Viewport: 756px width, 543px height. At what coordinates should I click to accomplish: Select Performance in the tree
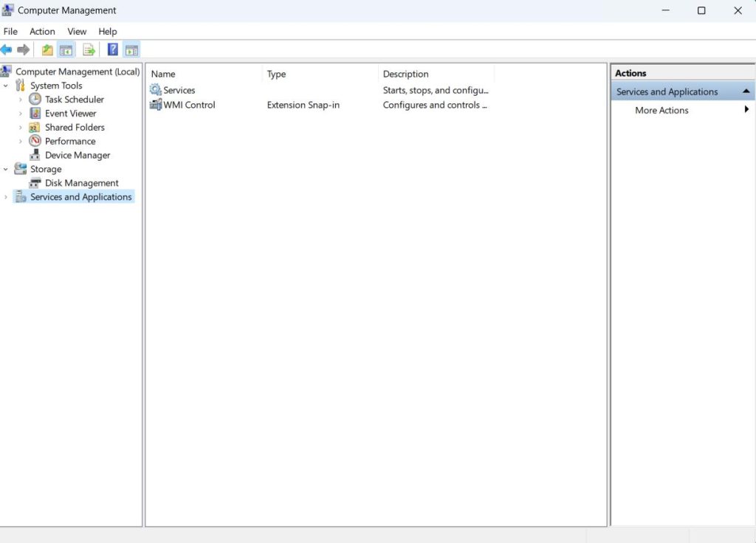pos(70,141)
